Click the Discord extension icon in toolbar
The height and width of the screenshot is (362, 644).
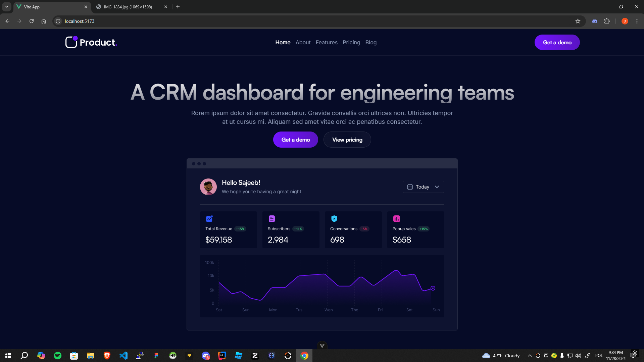pyautogui.click(x=594, y=21)
